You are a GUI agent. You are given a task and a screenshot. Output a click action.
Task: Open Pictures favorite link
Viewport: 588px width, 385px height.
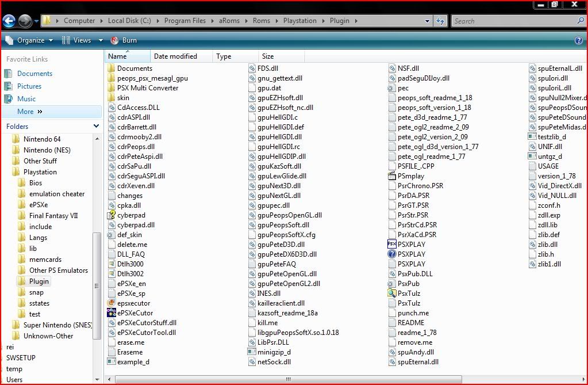(29, 86)
